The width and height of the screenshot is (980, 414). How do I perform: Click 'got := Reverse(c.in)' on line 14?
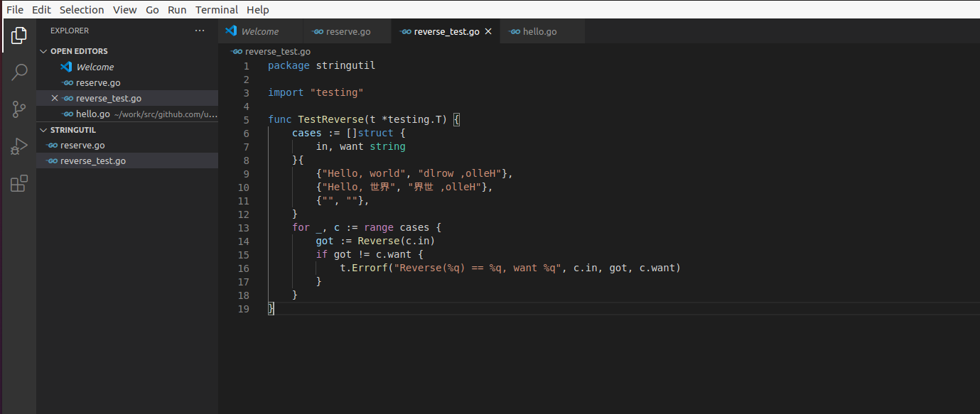[x=375, y=241]
